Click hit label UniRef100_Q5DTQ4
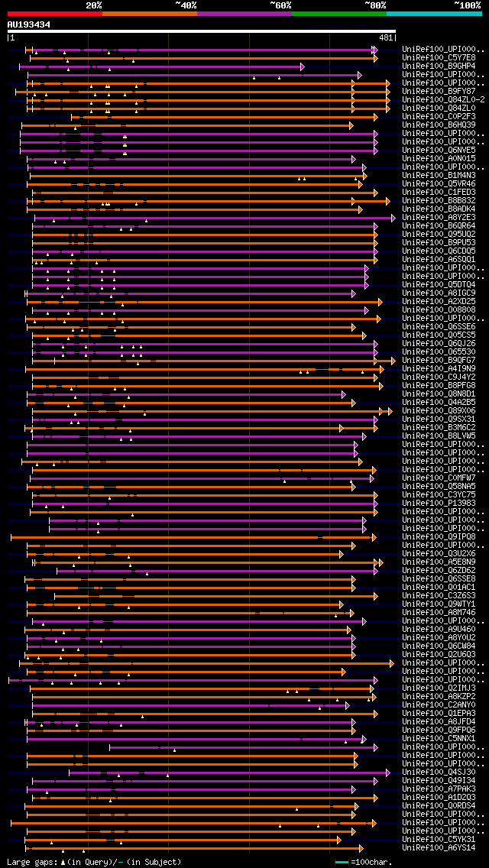This screenshot has height=868, width=489. [x=439, y=284]
